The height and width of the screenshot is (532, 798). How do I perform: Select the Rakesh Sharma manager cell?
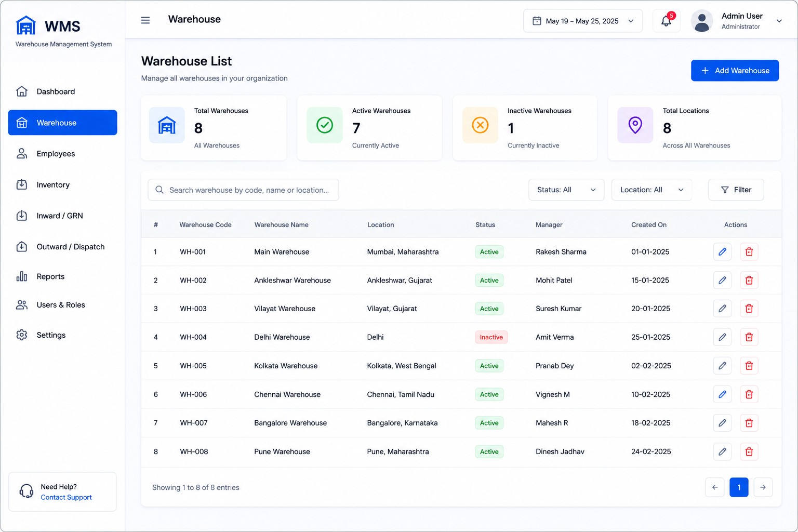[561, 252]
